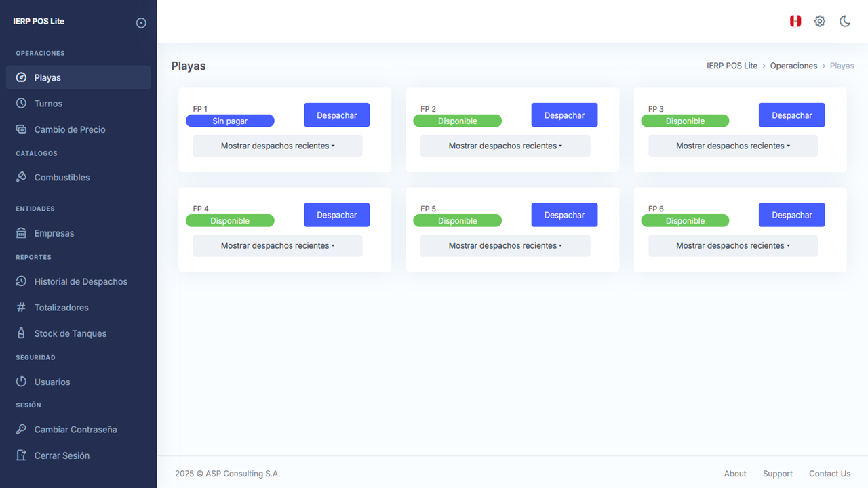This screenshot has height=488, width=868.
Task: Click the Cerrar Sesión logout icon
Action: click(21, 455)
